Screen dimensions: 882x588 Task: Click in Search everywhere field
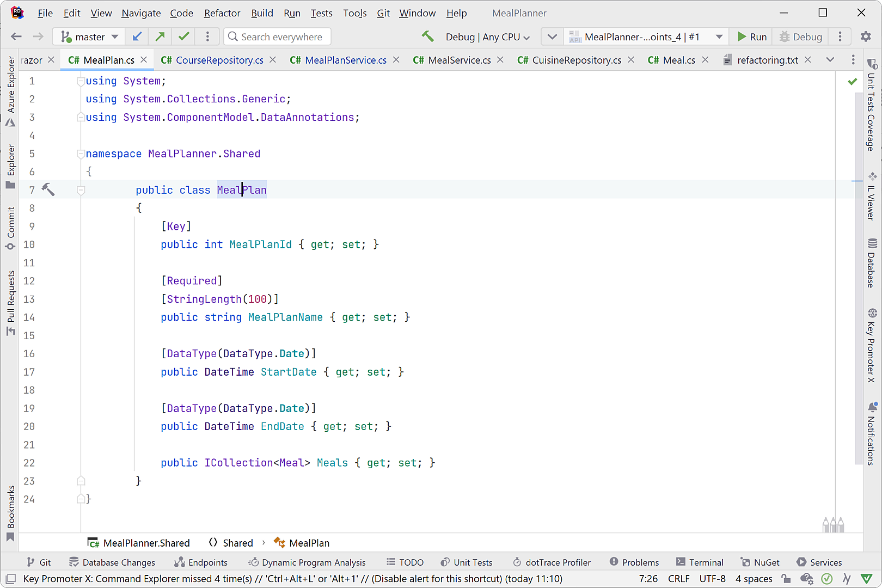pos(277,36)
